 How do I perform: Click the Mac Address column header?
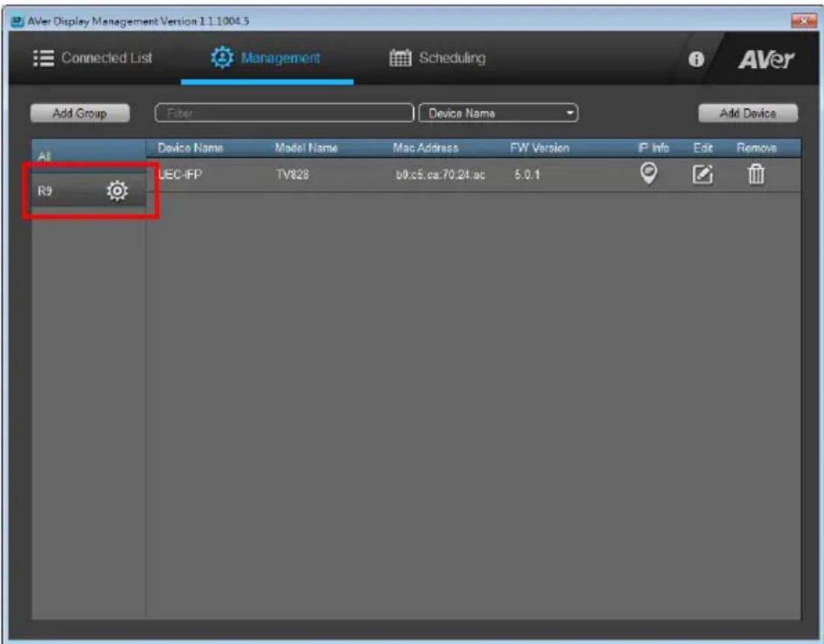pos(426,148)
